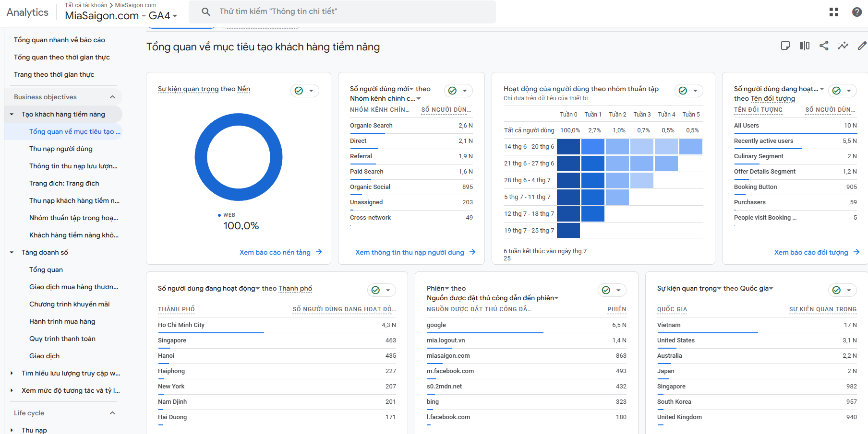
Task: Click green check on cohort activity card
Action: click(683, 91)
